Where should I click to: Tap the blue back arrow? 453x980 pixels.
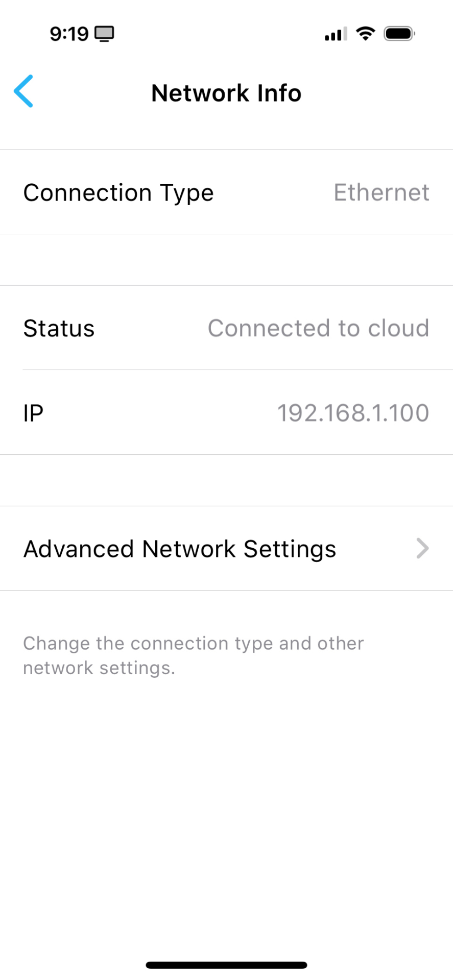pos(23,91)
